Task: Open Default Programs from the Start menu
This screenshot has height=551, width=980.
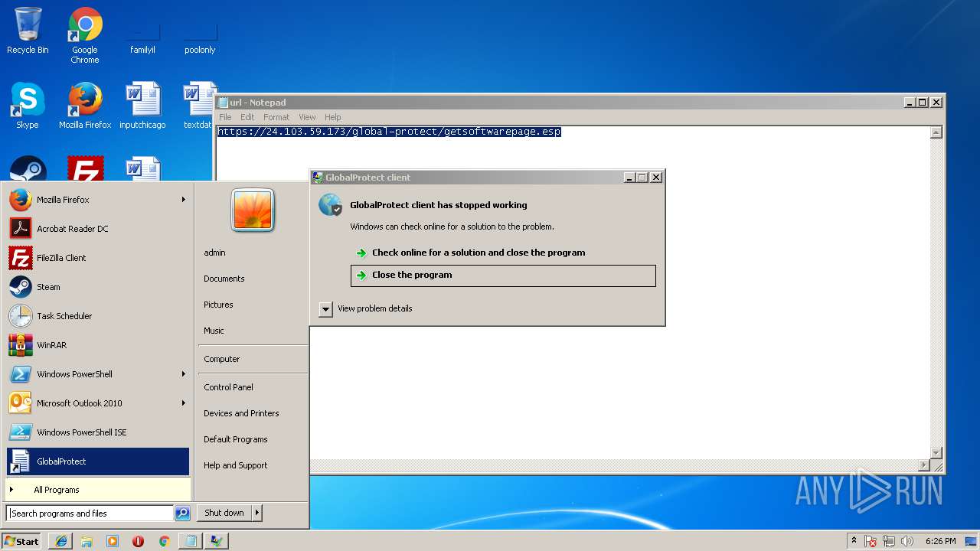Action: pos(236,439)
